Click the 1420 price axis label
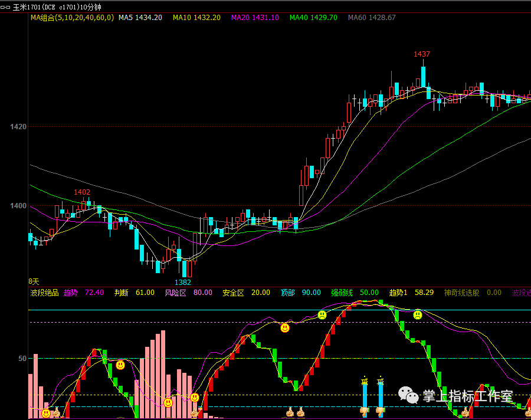This screenshot has height=420, width=531. [x=18, y=127]
